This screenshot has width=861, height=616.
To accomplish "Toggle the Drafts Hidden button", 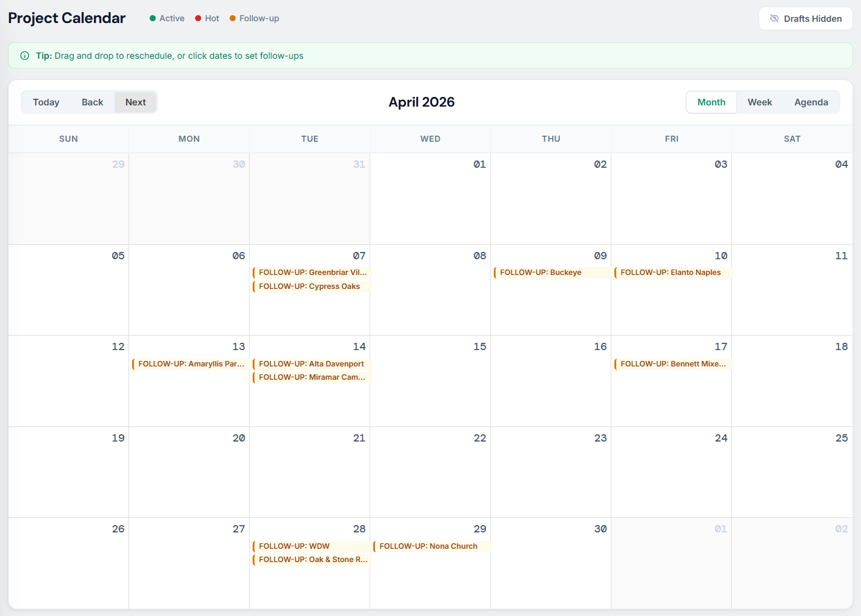I will pyautogui.click(x=805, y=19).
